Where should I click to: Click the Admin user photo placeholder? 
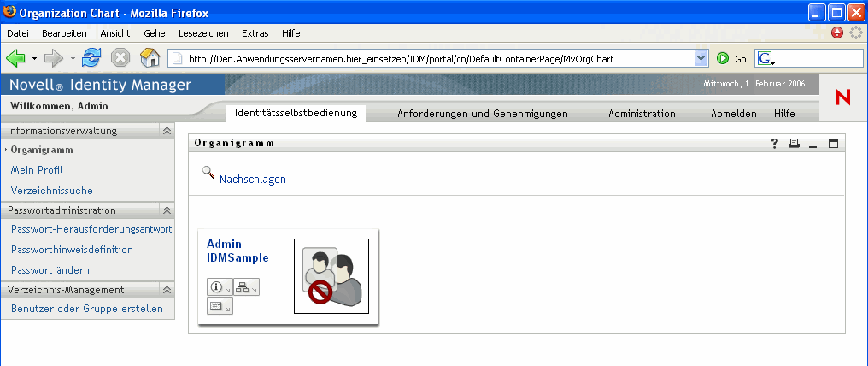point(331,276)
